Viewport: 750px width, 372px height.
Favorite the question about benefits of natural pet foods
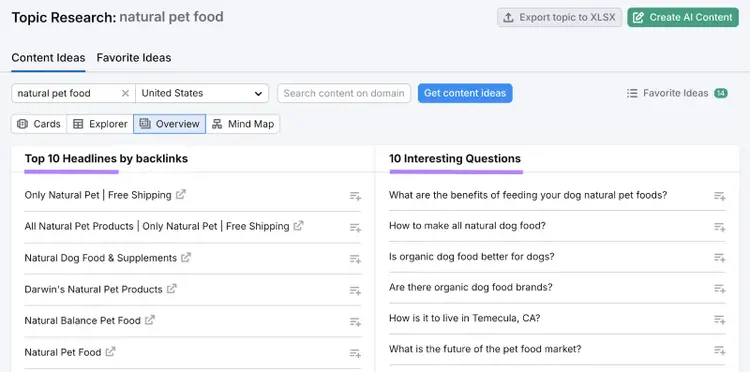pyautogui.click(x=719, y=196)
